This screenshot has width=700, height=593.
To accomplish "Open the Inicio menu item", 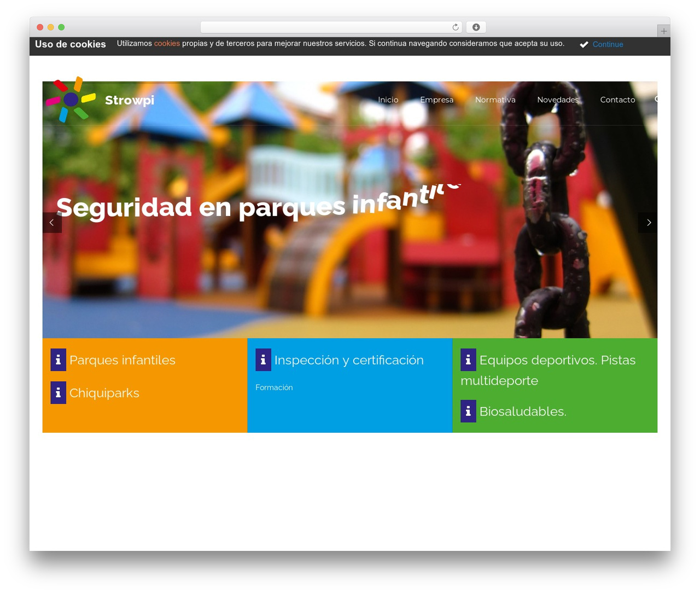I will coord(388,100).
